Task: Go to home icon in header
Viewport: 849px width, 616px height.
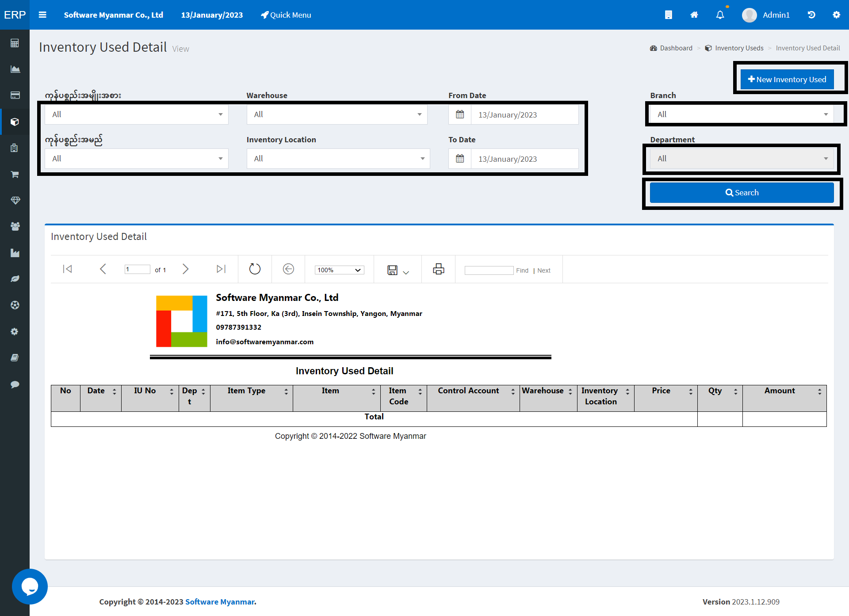Action: 694,15
